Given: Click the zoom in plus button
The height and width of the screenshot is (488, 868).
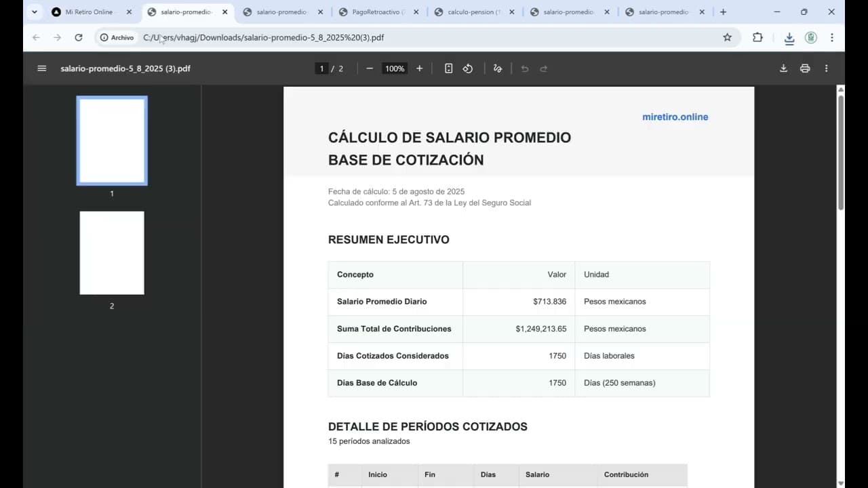Looking at the screenshot, I should pyautogui.click(x=419, y=68).
